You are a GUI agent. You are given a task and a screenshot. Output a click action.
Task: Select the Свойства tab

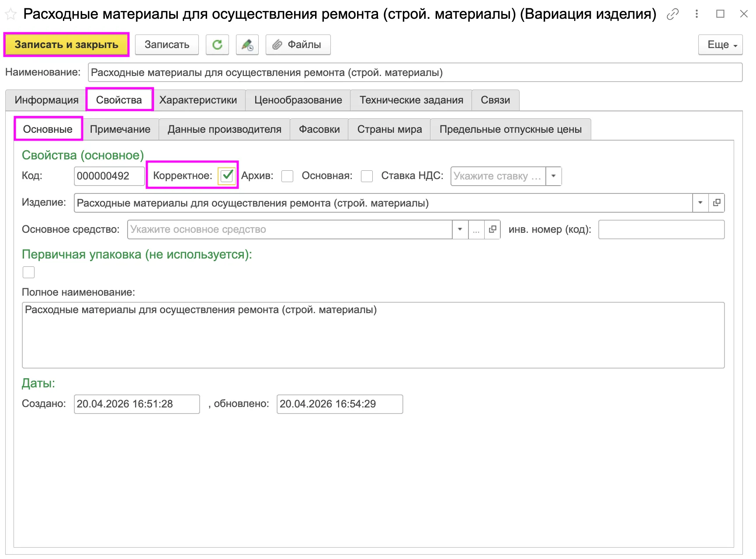119,100
